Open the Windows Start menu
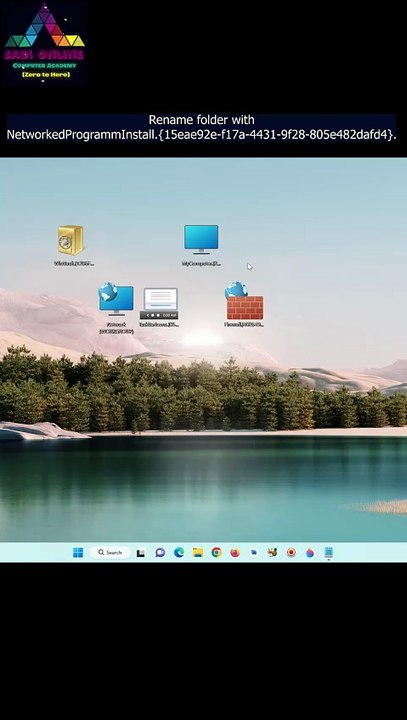The width and height of the screenshot is (407, 720). [78, 552]
